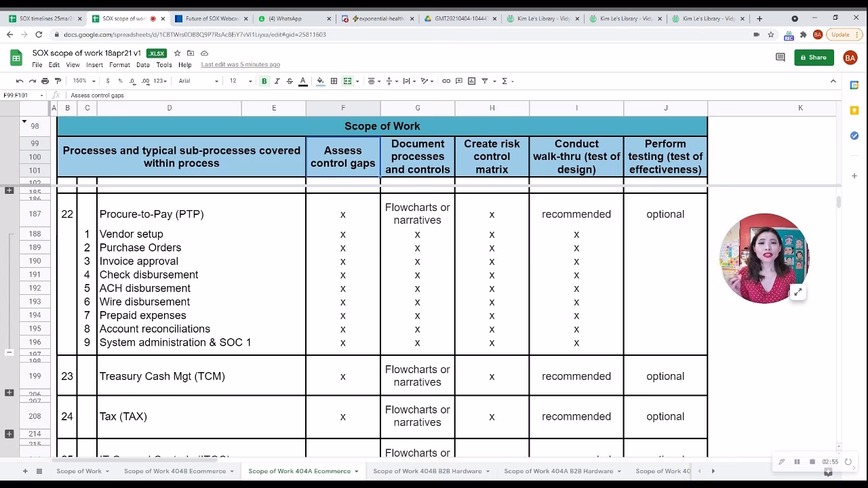868x488 pixels.
Task: Open the 150% zoom dropdown
Action: point(83,81)
